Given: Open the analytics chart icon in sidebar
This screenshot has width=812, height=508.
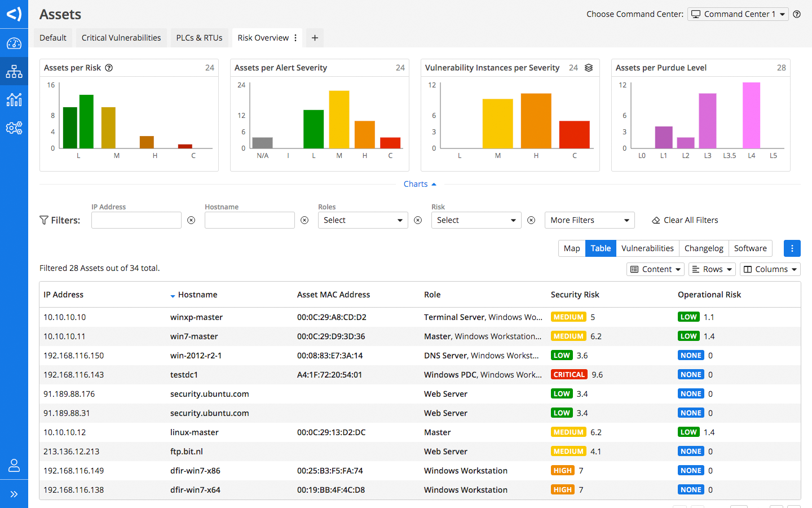Looking at the screenshot, I should tap(14, 100).
